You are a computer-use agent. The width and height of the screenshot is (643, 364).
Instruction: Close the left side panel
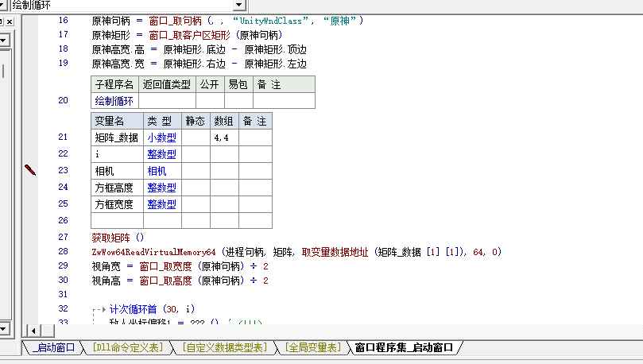tap(10, 21)
